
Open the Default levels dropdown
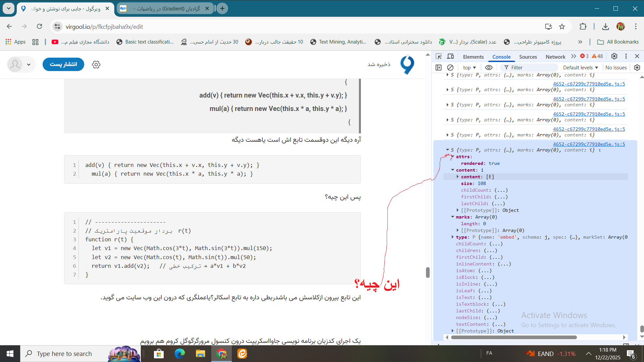coord(580,67)
